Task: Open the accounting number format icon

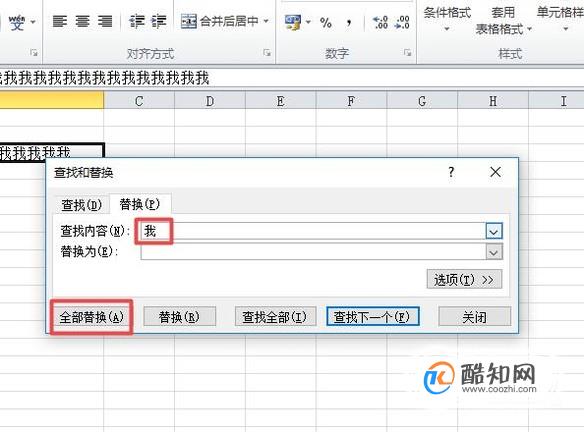Action: point(293,22)
